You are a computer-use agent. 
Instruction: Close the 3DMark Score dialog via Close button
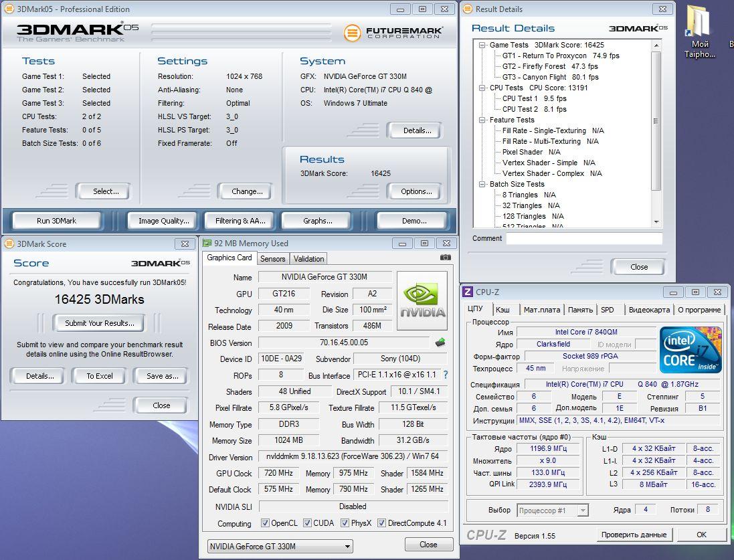161,405
